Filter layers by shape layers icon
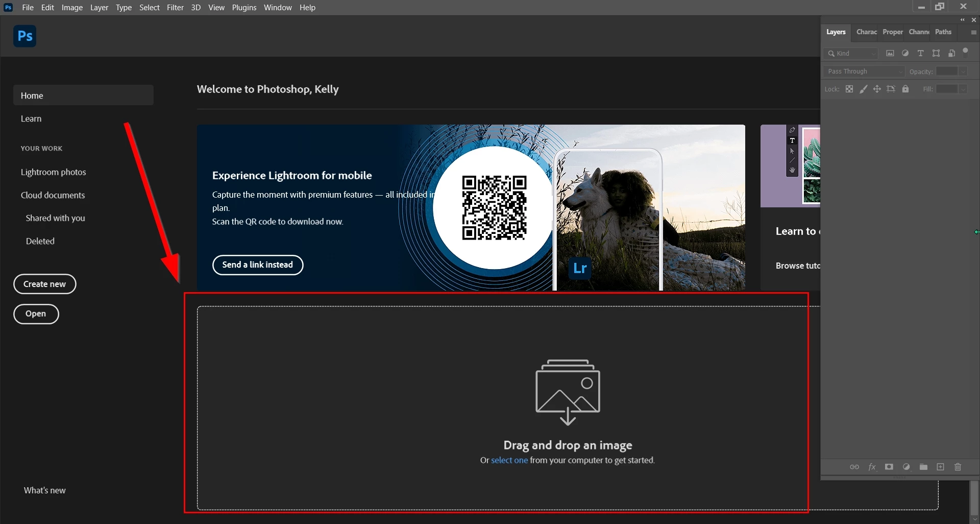Image resolution: width=980 pixels, height=524 pixels. pyautogui.click(x=936, y=53)
